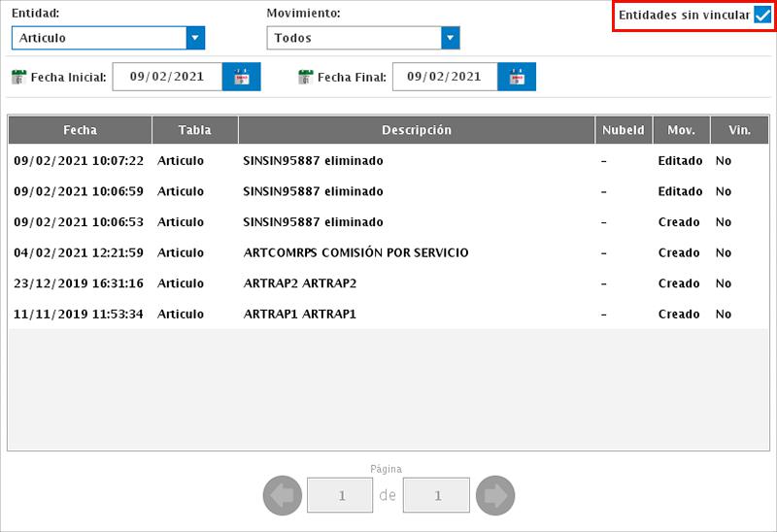This screenshot has height=532, width=777.
Task: Select the ARTCOMRPS COMISIÓN POR SERVICIO row
Action: pyautogui.click(x=355, y=252)
